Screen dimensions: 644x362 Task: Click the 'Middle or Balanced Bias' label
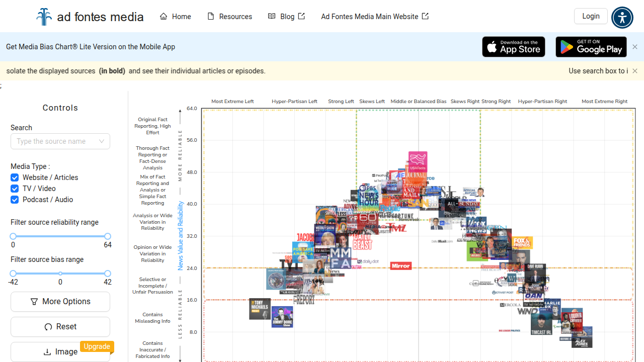coord(419,102)
